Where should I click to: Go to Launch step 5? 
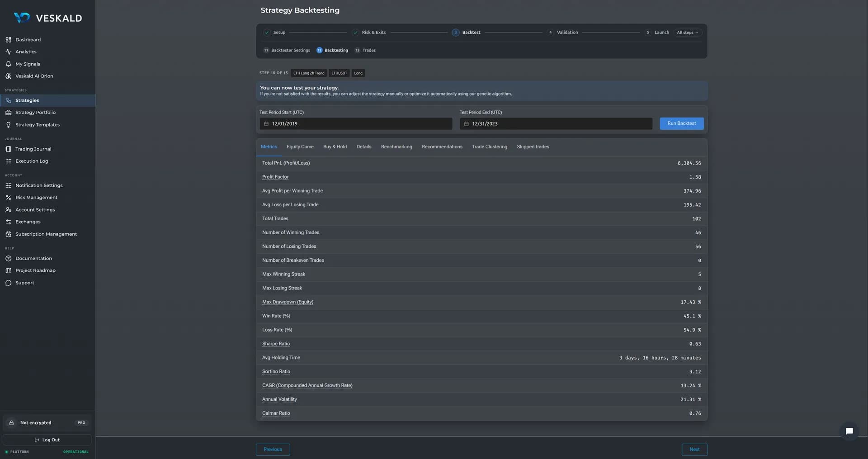(657, 33)
